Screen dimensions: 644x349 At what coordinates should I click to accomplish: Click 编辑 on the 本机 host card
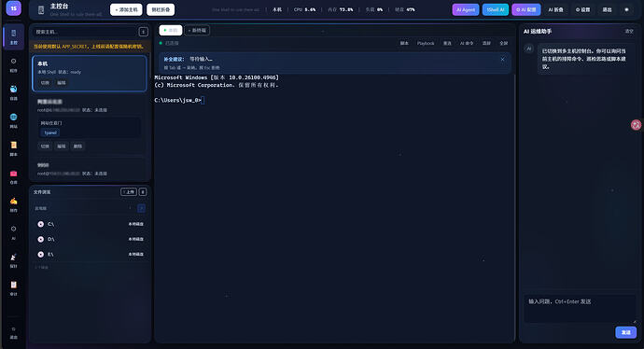tap(62, 82)
